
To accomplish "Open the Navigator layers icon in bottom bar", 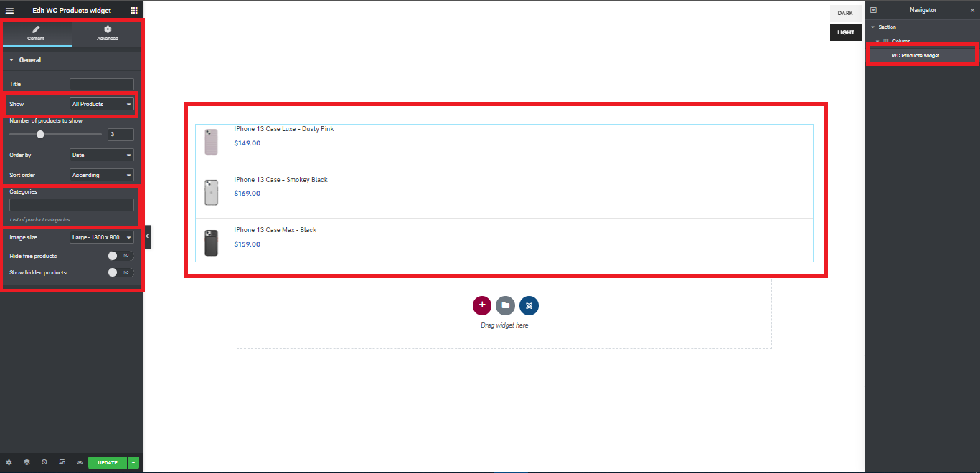I will [27, 462].
